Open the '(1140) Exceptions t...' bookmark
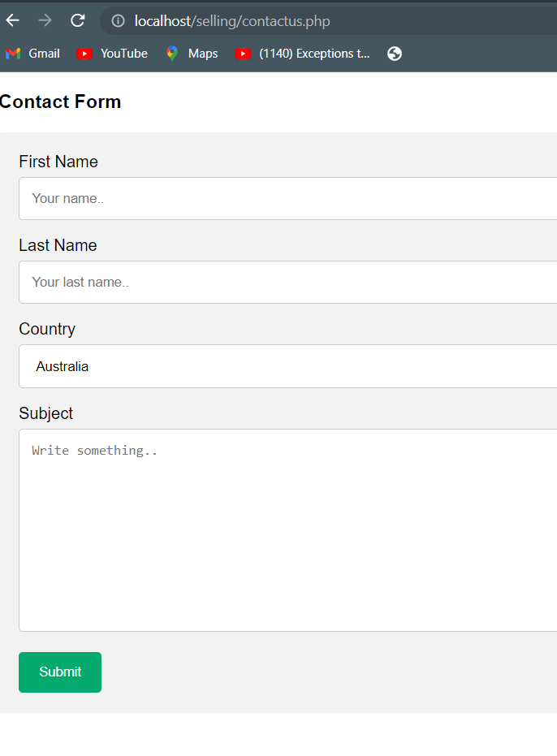 tap(302, 54)
